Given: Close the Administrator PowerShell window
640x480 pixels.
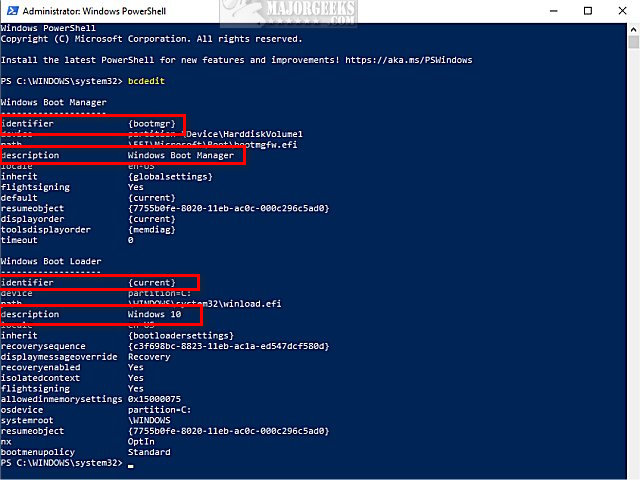Looking at the screenshot, I should (621, 9).
